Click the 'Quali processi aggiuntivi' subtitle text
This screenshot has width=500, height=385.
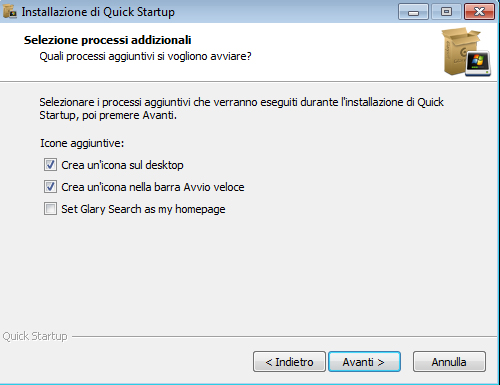tap(145, 56)
